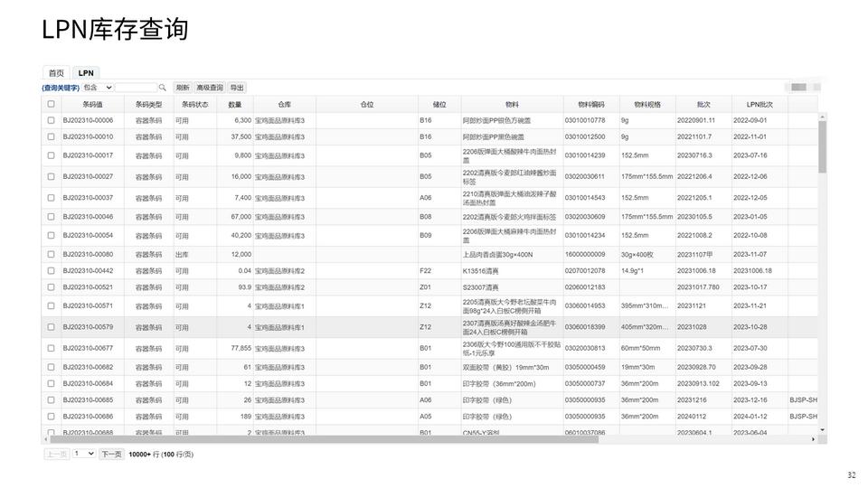Click the 刷新 refresh button
The width and height of the screenshot is (868, 488).
point(183,88)
